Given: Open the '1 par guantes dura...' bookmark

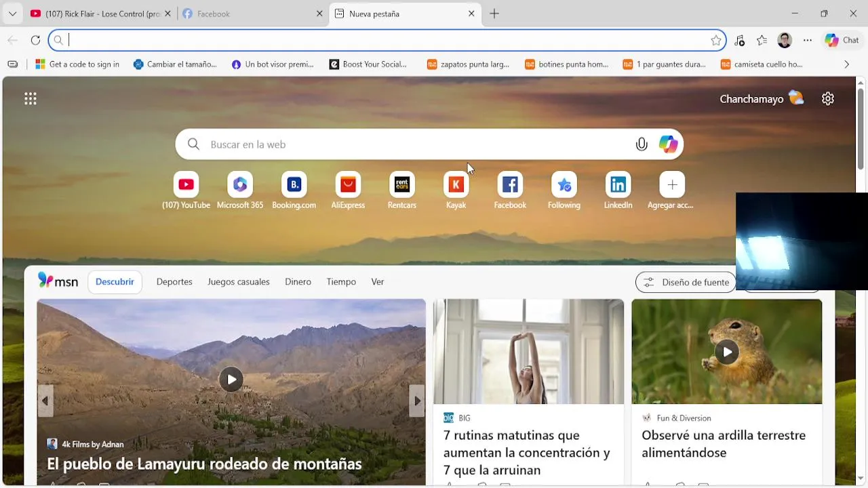Looking at the screenshot, I should pyautogui.click(x=664, y=64).
